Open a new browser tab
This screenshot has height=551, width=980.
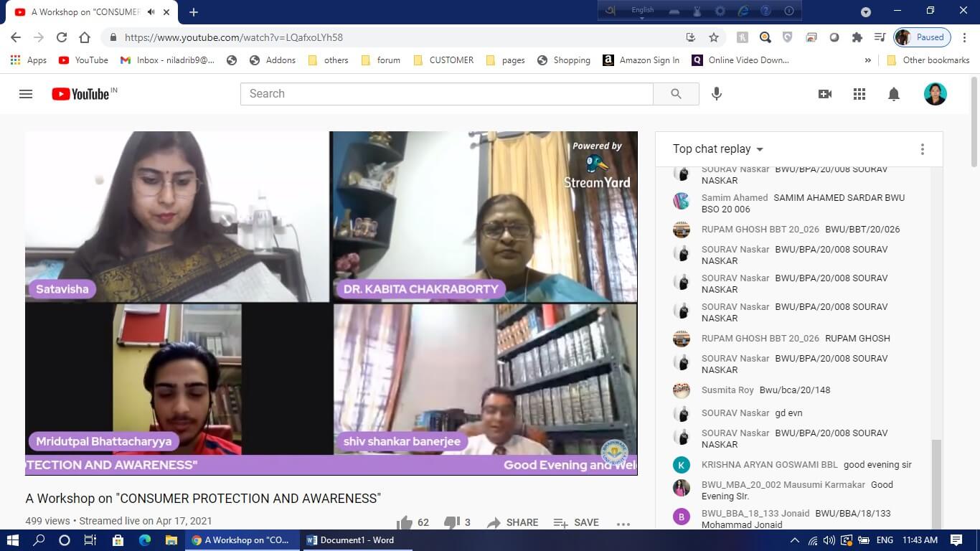[193, 12]
